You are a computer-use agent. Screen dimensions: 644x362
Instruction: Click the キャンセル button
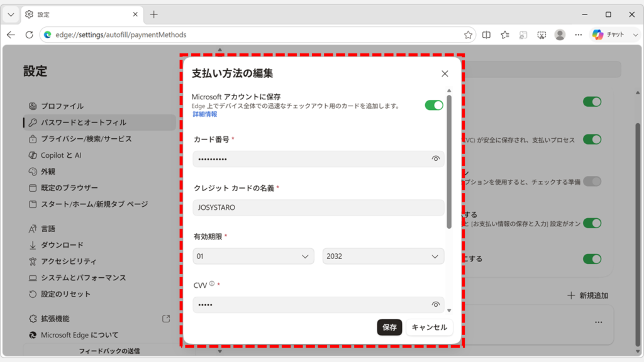[x=429, y=327]
